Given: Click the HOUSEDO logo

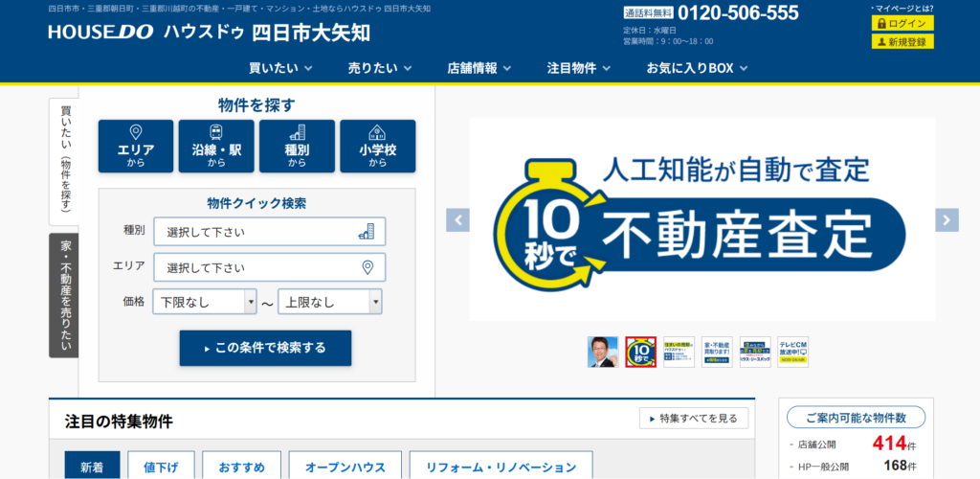Looking at the screenshot, I should pyautogui.click(x=100, y=32).
